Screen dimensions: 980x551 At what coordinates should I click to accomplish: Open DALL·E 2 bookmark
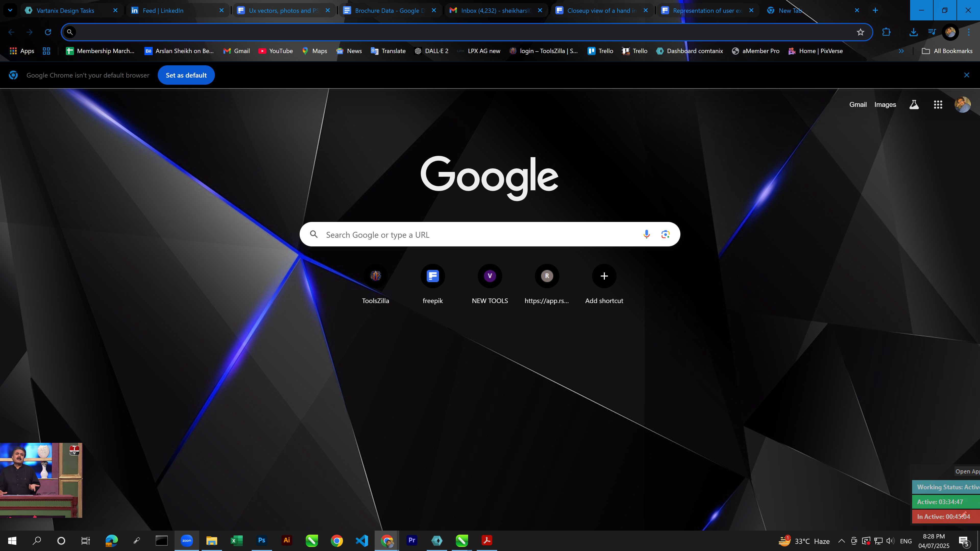click(431, 51)
